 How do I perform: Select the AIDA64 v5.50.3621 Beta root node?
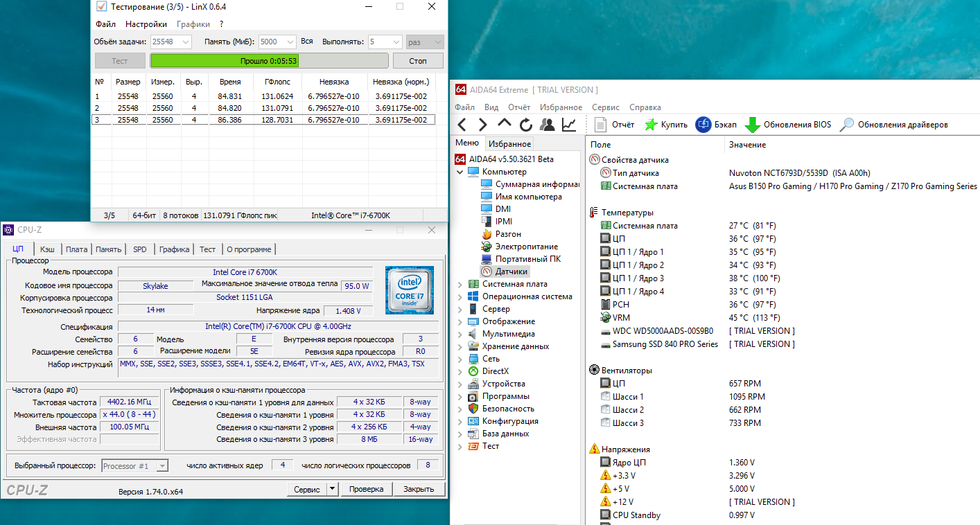tap(505, 159)
